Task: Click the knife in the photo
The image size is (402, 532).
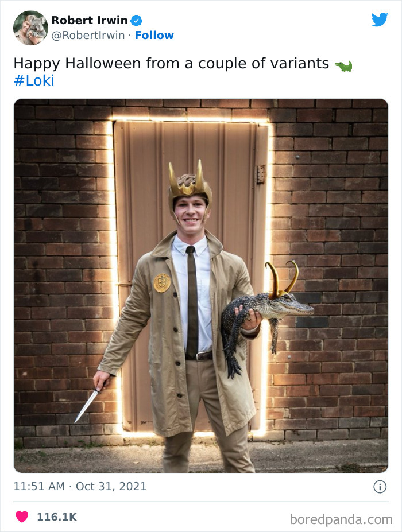Action: 87,404
